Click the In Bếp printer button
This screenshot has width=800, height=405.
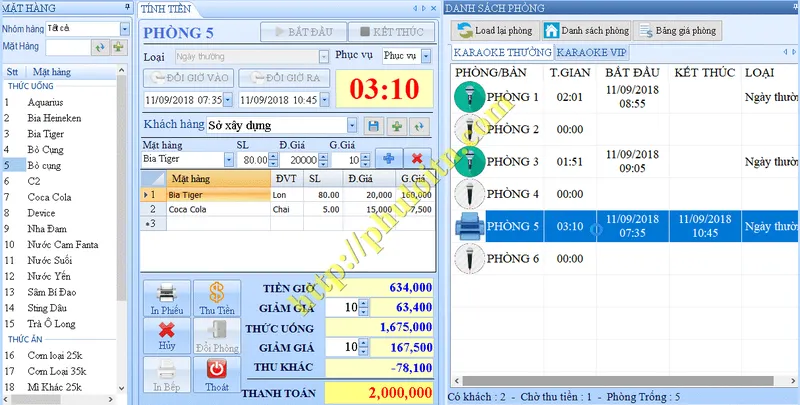[167, 374]
